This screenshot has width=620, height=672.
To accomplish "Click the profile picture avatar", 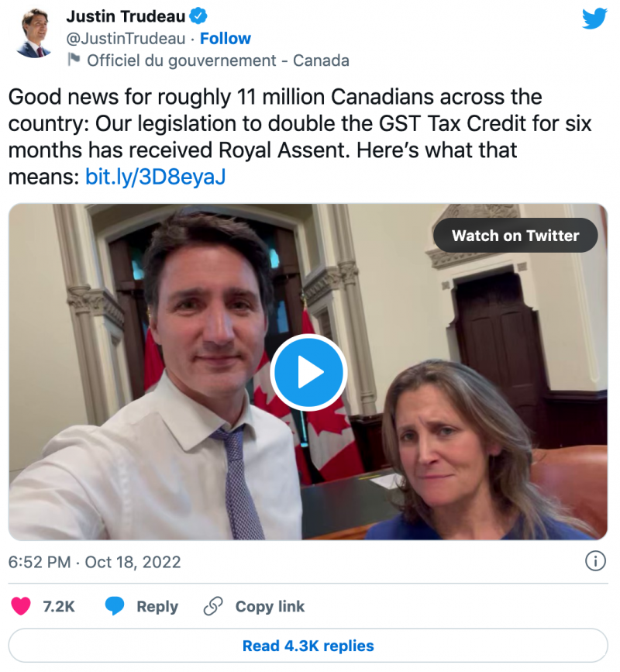I will (x=33, y=33).
